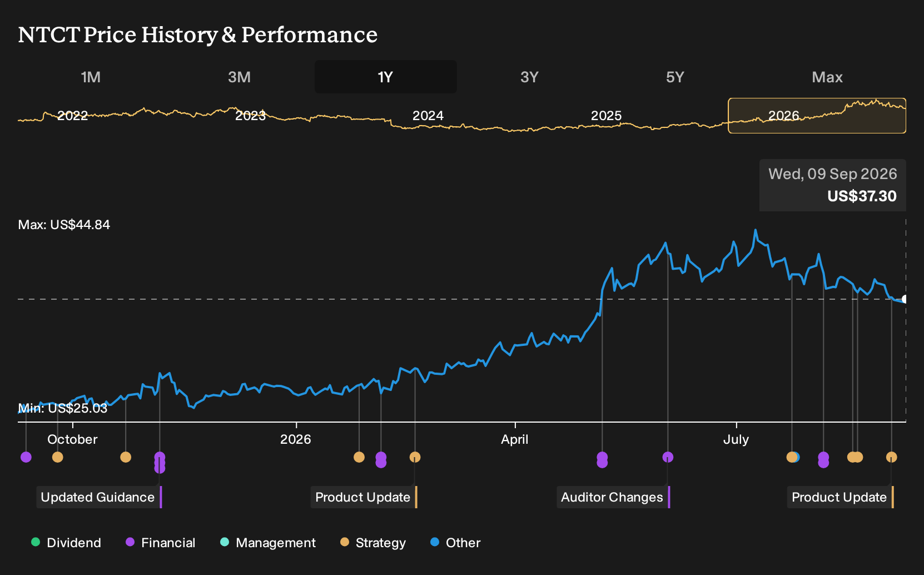This screenshot has width=924, height=575.
Task: Click the last orange marker above Product Update
Action: pyautogui.click(x=891, y=457)
